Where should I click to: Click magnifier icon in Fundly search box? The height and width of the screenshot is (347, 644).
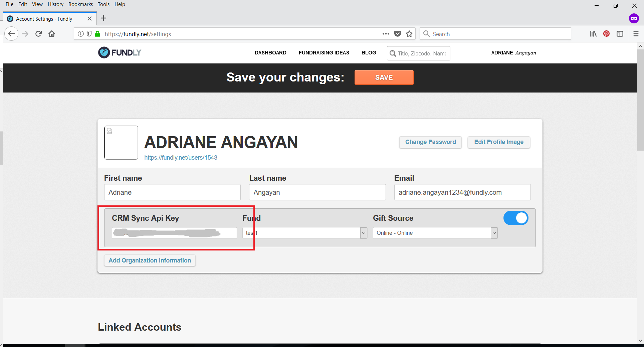[393, 53]
